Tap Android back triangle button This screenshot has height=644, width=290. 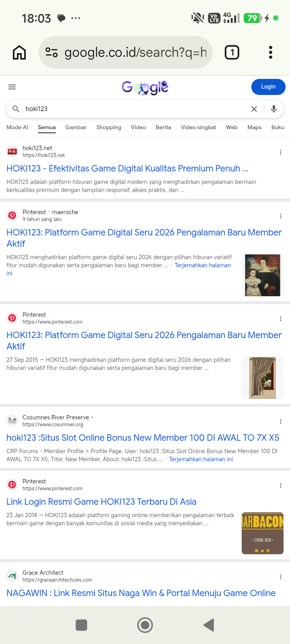pos(208,625)
